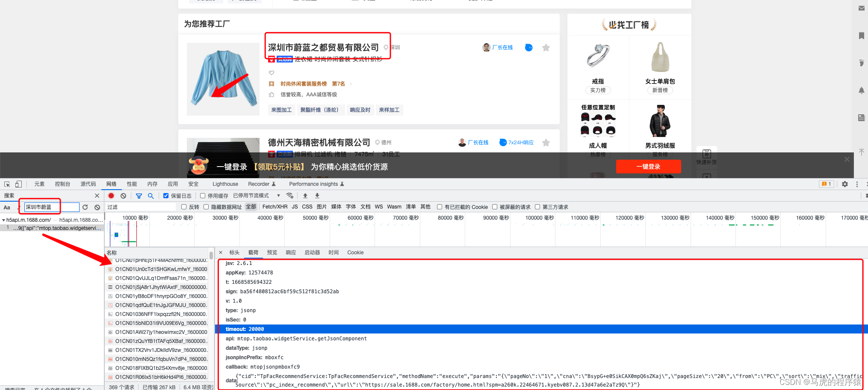The height and width of the screenshot is (390, 868).
Task: Open the notification bell in right sidebar
Action: pos(862,90)
